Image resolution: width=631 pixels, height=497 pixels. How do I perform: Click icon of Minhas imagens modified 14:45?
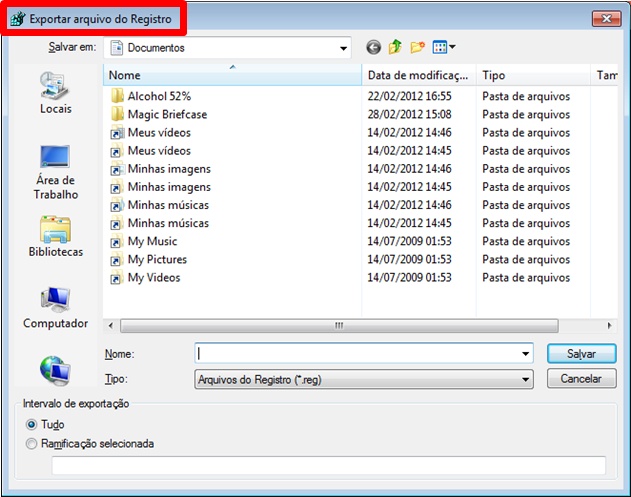click(117, 187)
